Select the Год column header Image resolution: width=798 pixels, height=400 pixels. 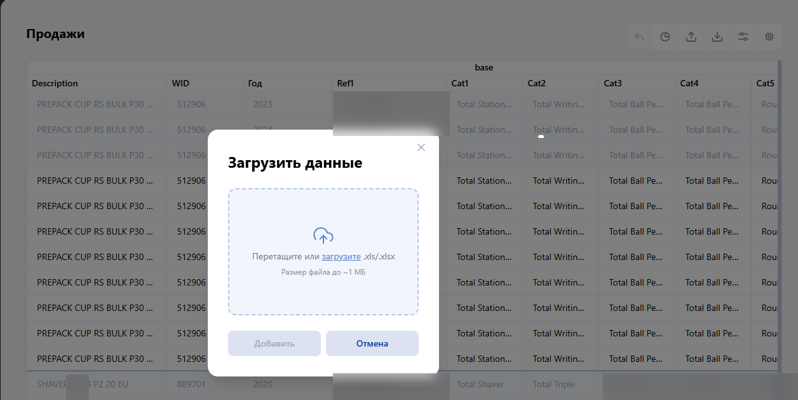(288, 83)
